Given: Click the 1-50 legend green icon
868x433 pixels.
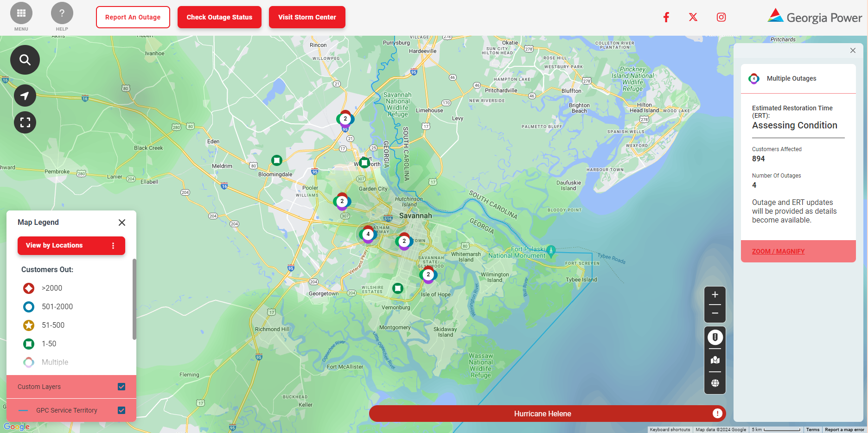Looking at the screenshot, I should pyautogui.click(x=29, y=344).
